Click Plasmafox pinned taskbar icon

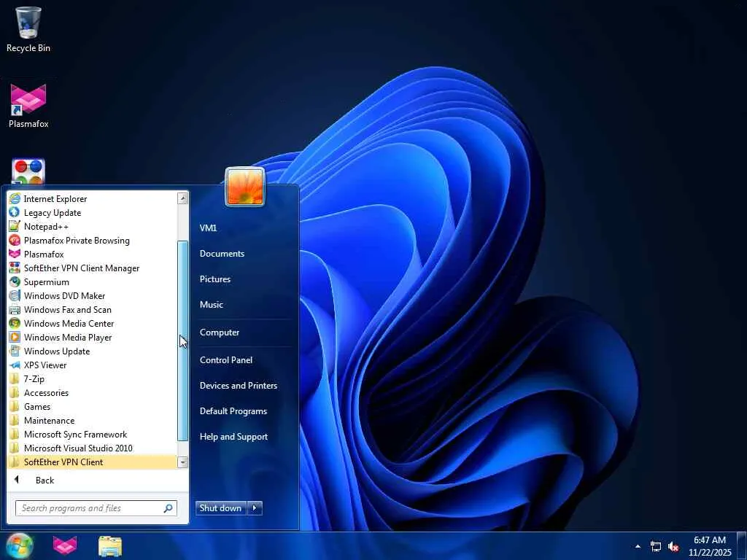pos(65,545)
